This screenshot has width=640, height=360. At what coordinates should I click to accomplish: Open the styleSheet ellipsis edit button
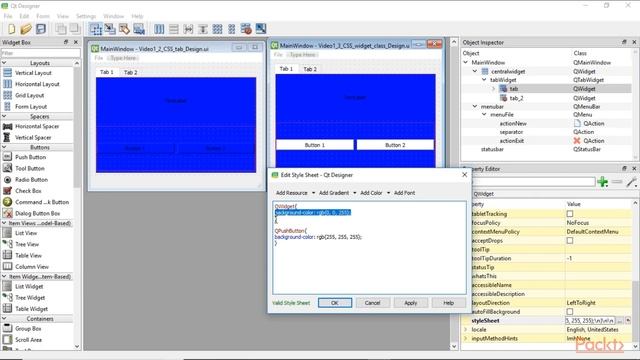click(620, 321)
